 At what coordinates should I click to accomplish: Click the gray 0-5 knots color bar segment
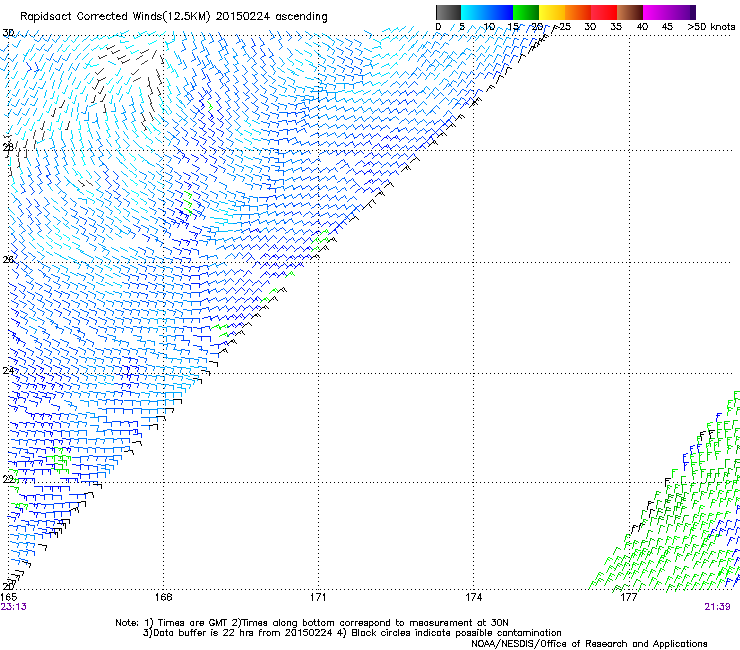click(448, 12)
